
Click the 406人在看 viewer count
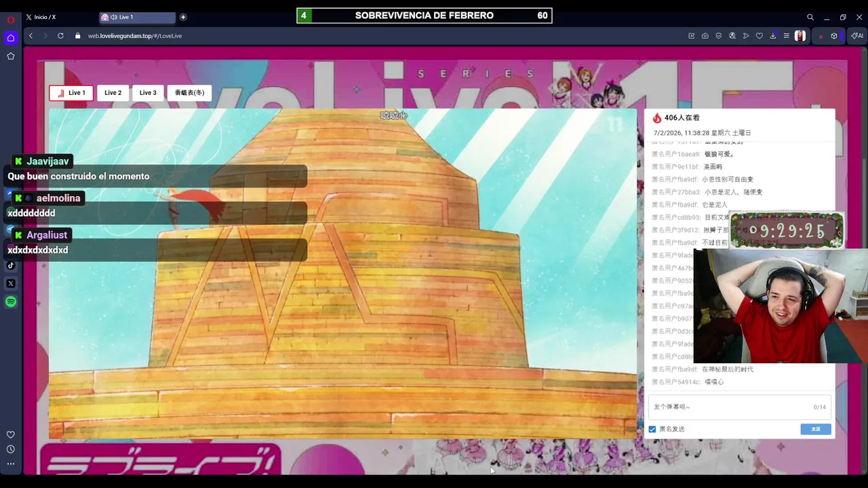(x=682, y=118)
